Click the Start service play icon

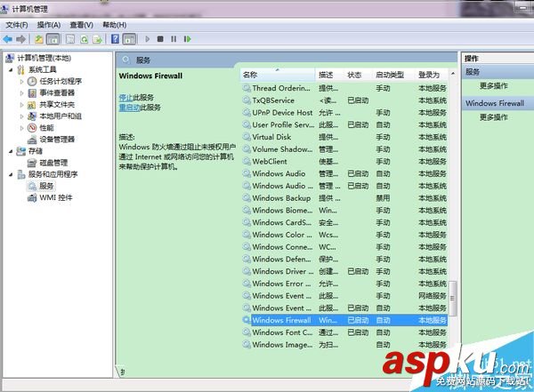point(147,39)
